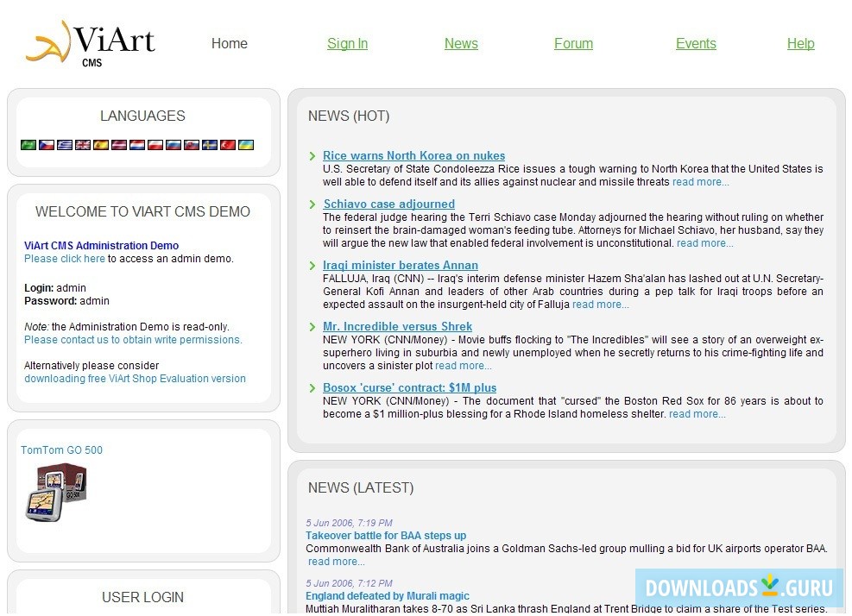This screenshot has height=616, width=852.
Task: Click the 'LANGUAGES' panel heading
Action: click(x=143, y=116)
